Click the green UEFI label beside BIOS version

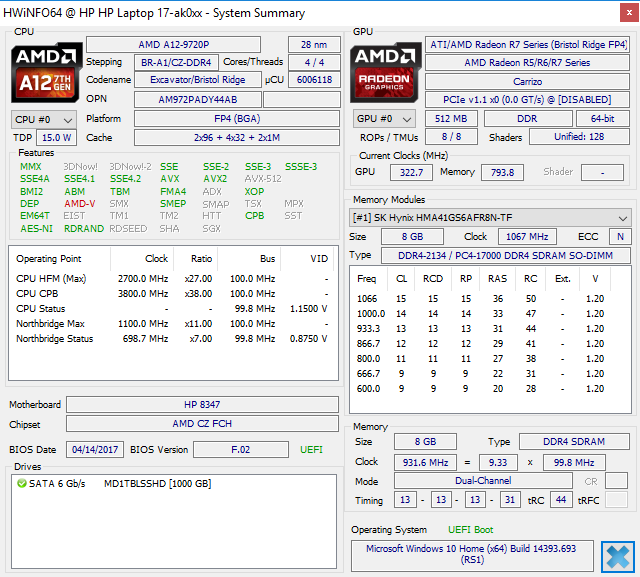[x=311, y=450]
